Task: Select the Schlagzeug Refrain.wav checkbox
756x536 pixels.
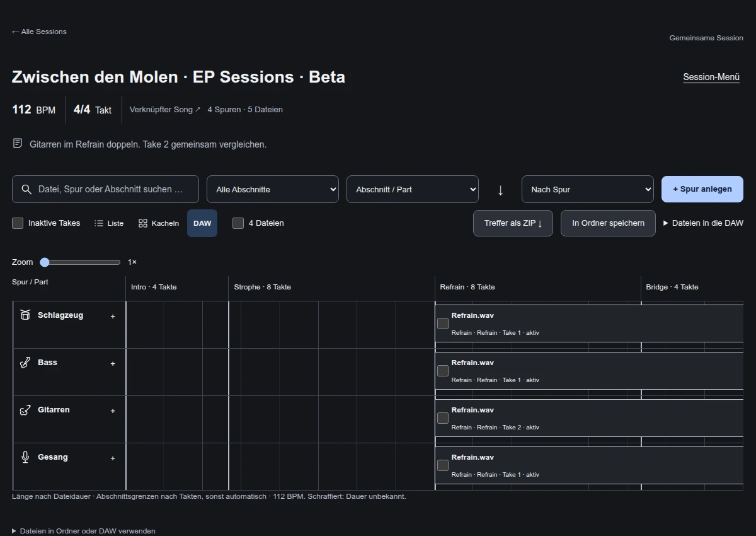Action: click(x=443, y=323)
